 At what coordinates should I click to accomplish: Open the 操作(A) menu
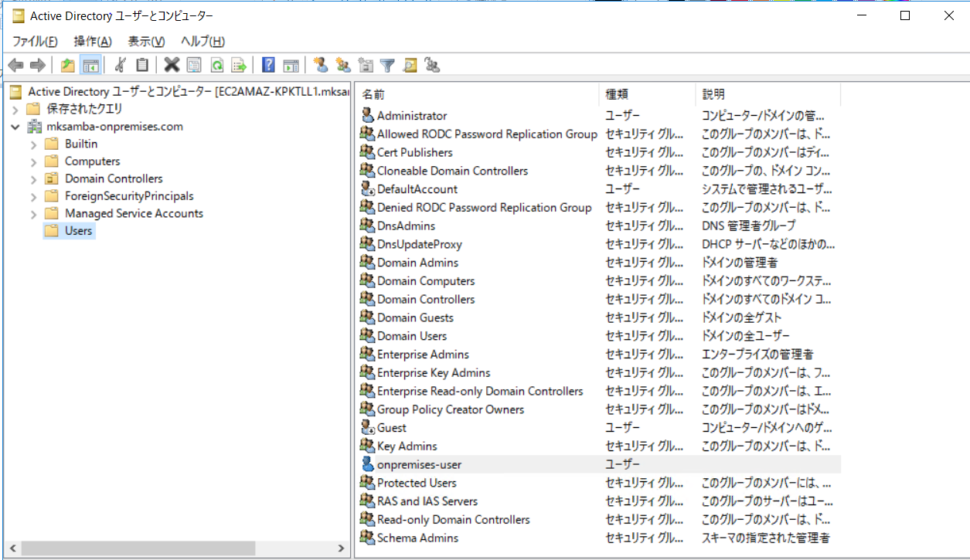93,41
